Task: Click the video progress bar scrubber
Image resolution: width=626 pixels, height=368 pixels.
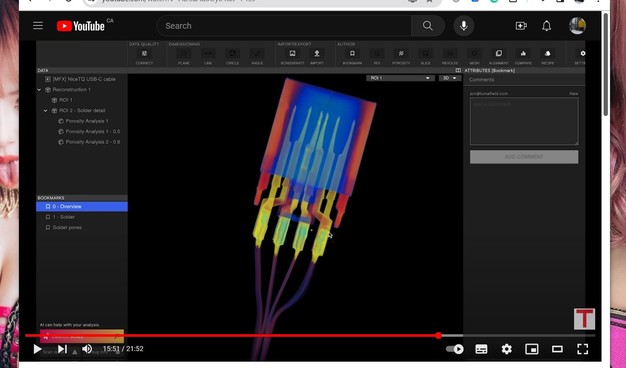Action: point(438,336)
